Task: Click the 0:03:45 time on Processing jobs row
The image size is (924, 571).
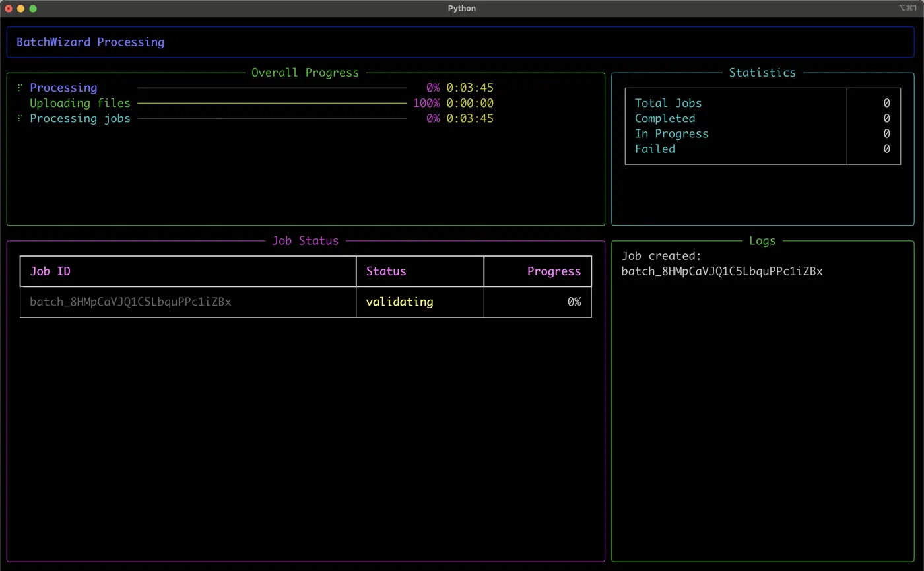Action: 470,119
